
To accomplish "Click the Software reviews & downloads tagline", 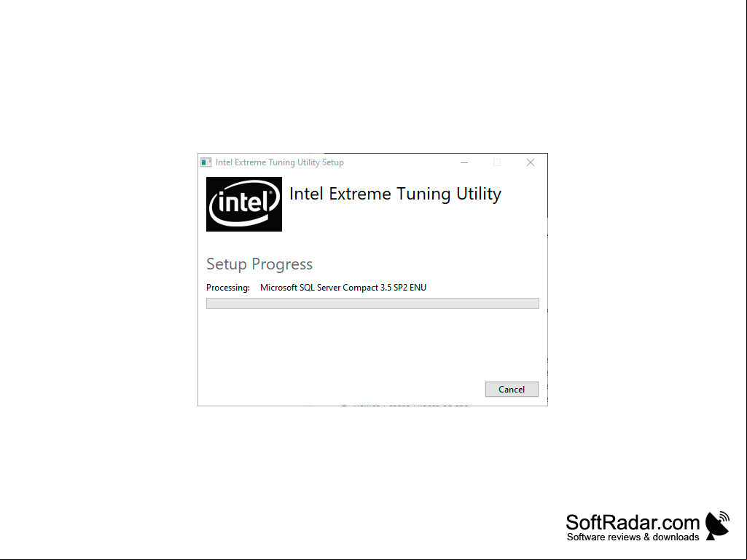I will [633, 537].
